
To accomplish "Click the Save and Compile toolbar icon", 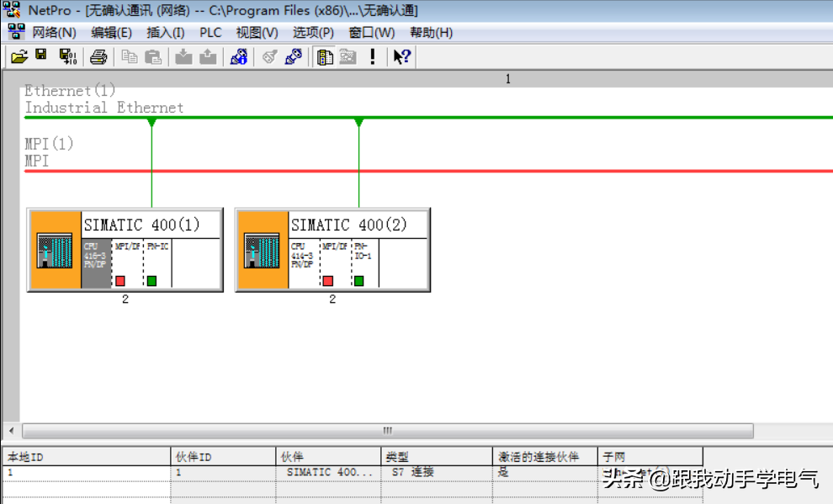I will pyautogui.click(x=67, y=56).
